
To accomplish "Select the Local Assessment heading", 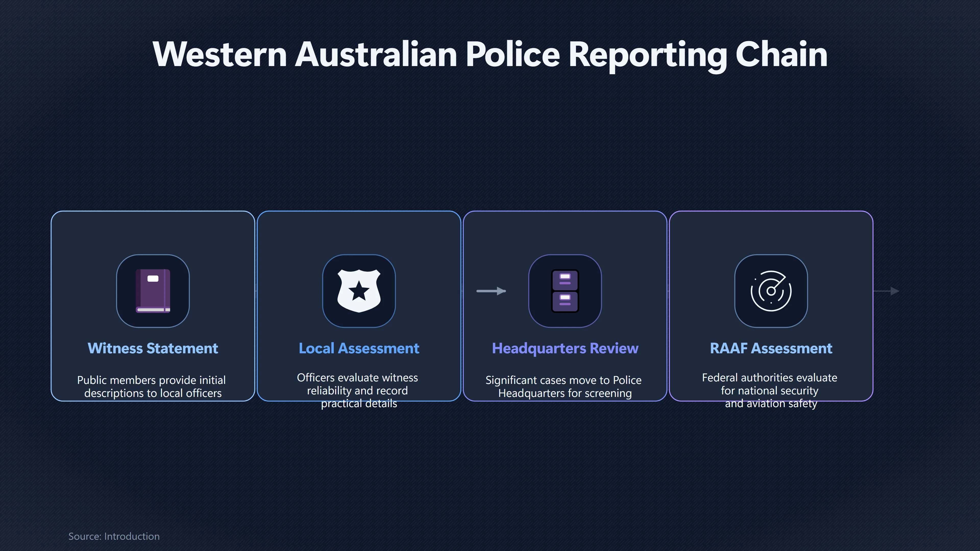I will pos(359,348).
